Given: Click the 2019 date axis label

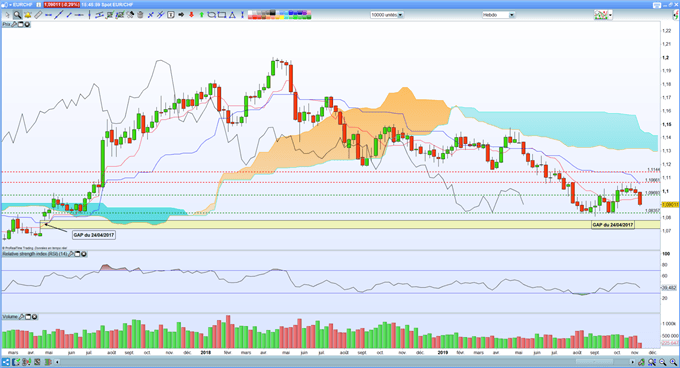Looking at the screenshot, I should click(443, 352).
